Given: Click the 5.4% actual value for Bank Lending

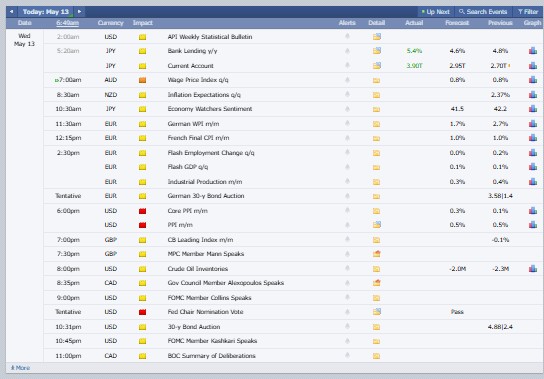Looking at the screenshot, I should point(414,51).
